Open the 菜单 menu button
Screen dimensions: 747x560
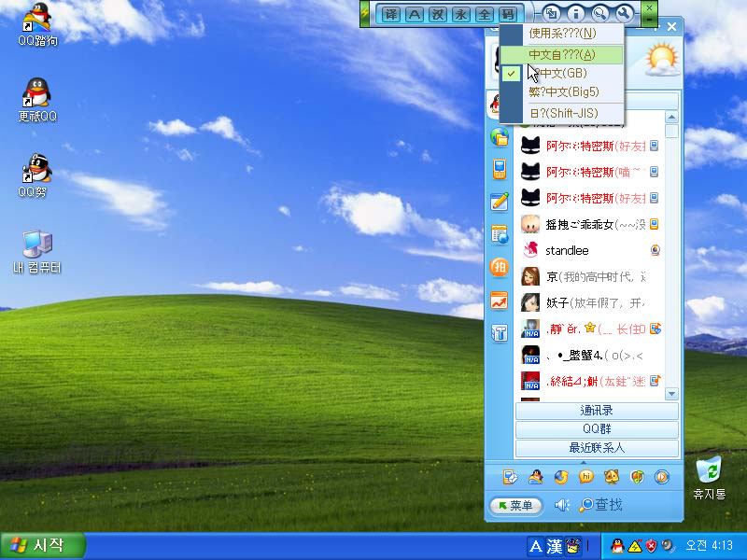tap(516, 505)
